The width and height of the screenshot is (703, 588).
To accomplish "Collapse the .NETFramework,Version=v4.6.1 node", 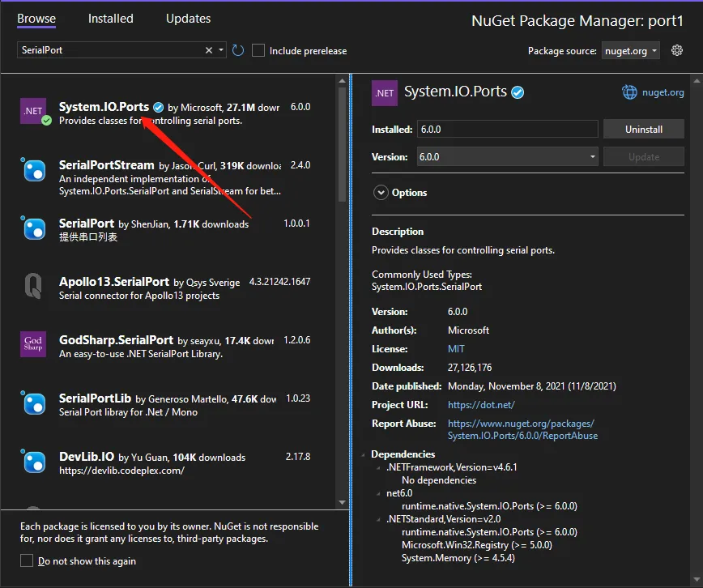I will 378,468.
